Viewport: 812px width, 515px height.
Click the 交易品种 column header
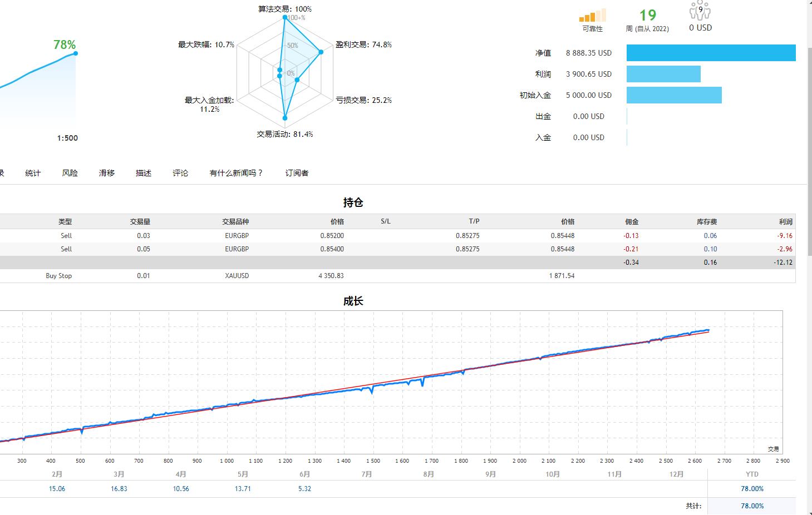[x=235, y=221]
